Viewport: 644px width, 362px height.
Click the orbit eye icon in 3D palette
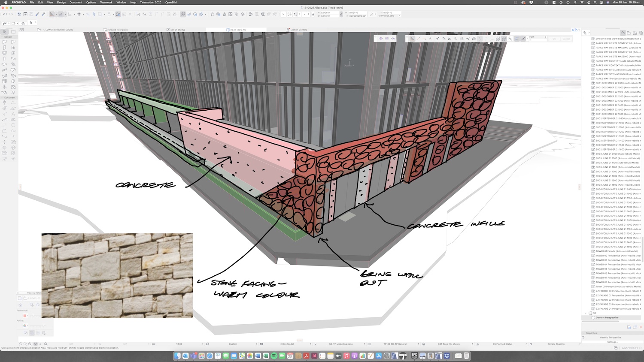(381, 39)
